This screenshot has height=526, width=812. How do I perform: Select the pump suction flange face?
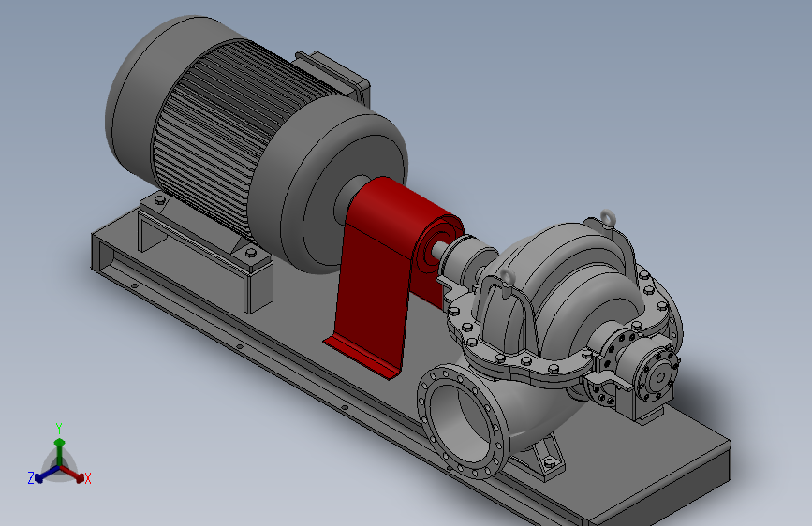(463, 420)
